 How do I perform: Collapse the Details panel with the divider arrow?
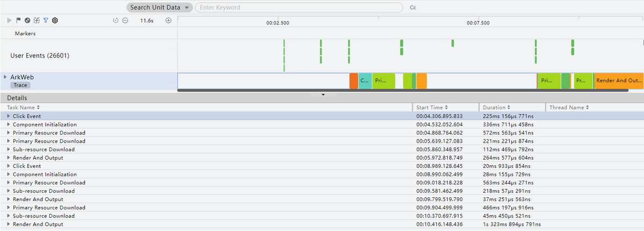(x=323, y=95)
